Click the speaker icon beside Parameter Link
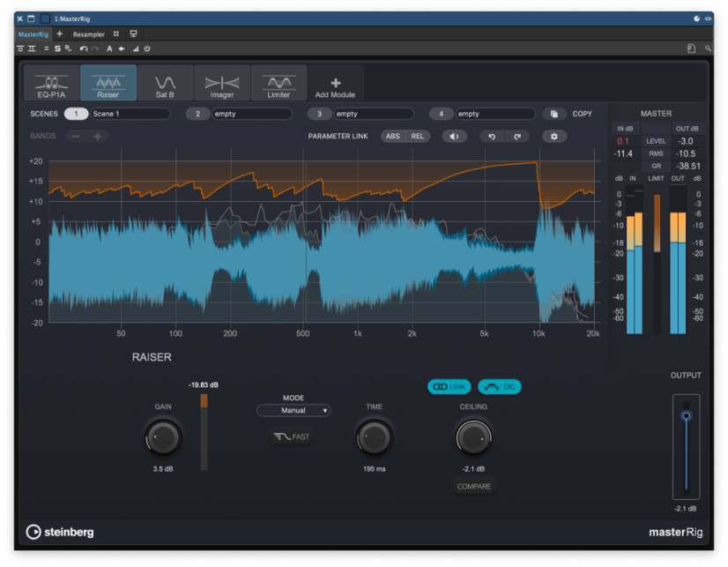Viewport: 728px width, 567px height. pos(452,136)
